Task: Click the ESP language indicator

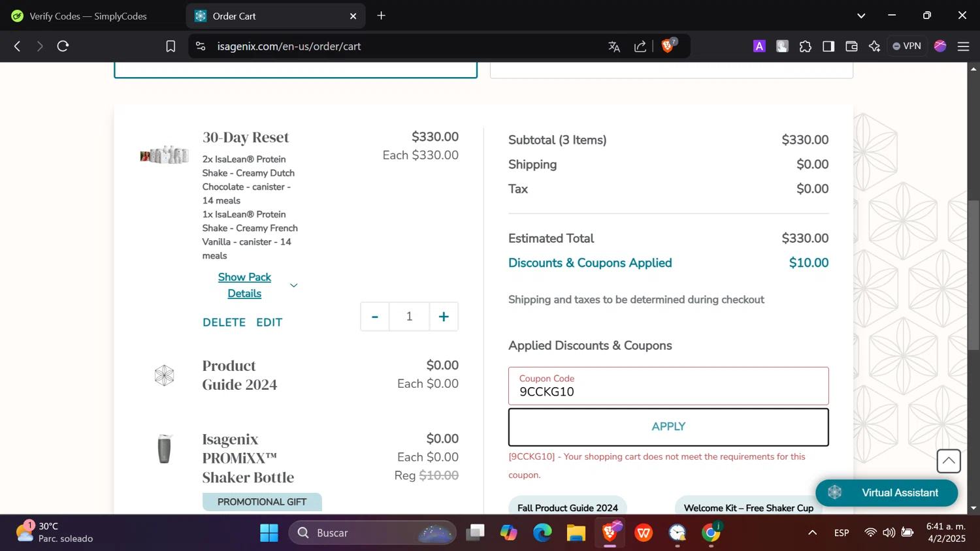Action: pyautogui.click(x=841, y=533)
